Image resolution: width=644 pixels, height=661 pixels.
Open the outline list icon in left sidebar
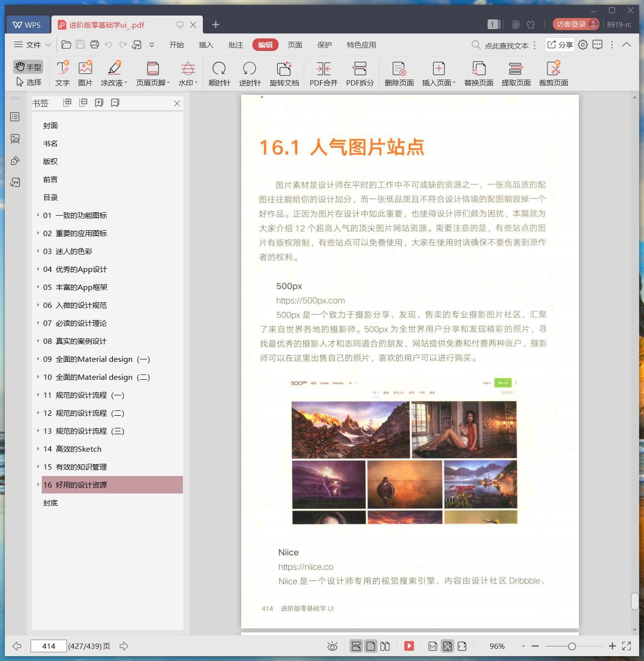pyautogui.click(x=15, y=117)
